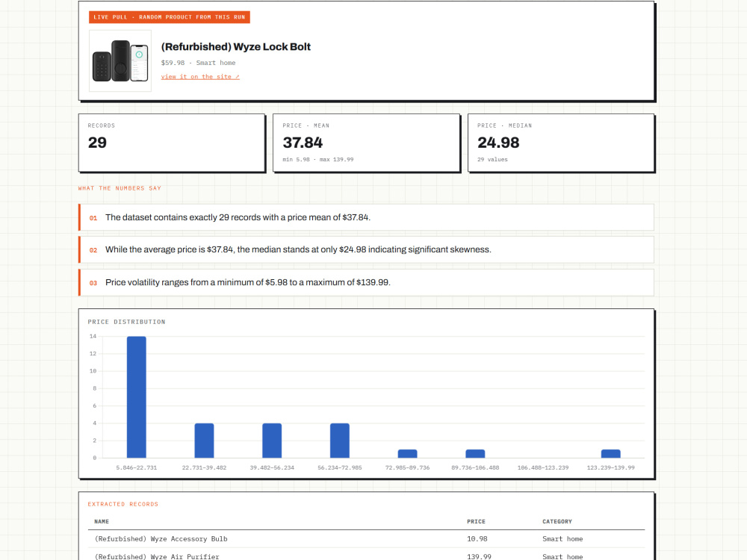Select insight 02 about significant skewness

(366, 250)
